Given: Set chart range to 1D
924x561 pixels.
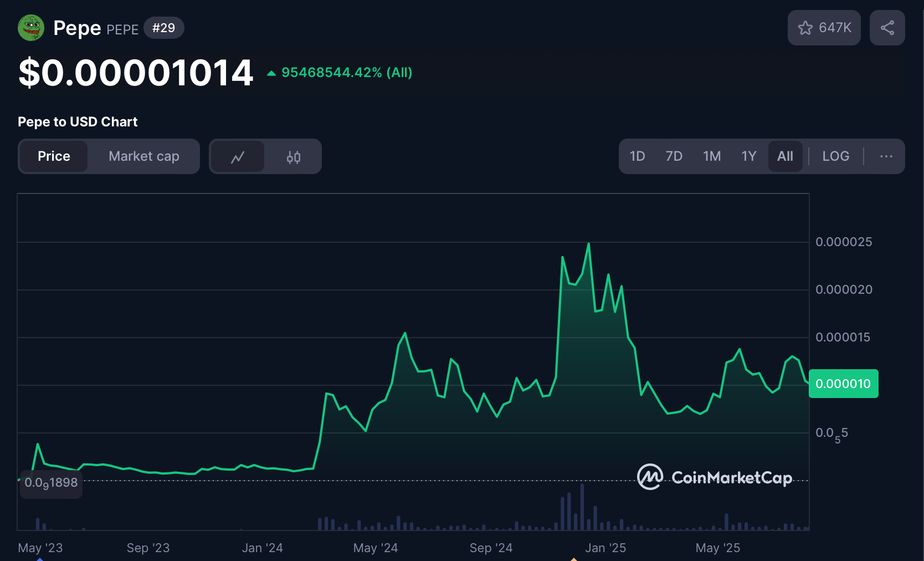Looking at the screenshot, I should point(638,156).
